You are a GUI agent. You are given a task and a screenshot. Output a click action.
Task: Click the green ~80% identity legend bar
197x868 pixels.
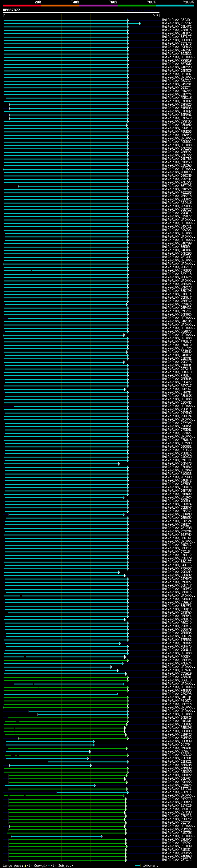pos(137,6)
